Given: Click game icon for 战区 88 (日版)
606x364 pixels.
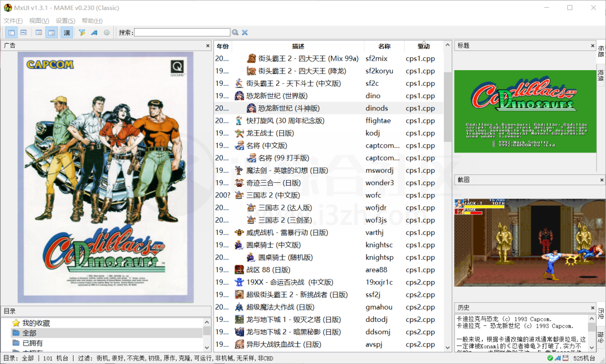Looking at the screenshot, I should 239,270.
